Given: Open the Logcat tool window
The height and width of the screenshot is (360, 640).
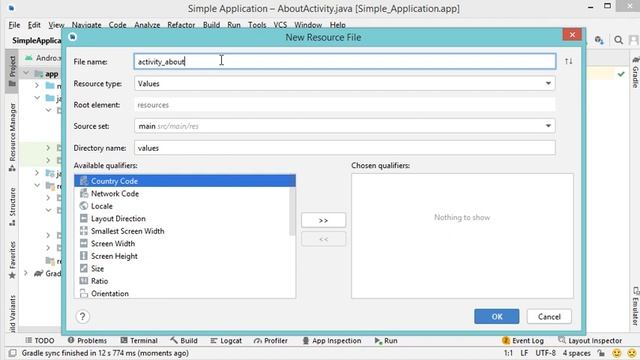Looking at the screenshot, I should coord(226,340).
